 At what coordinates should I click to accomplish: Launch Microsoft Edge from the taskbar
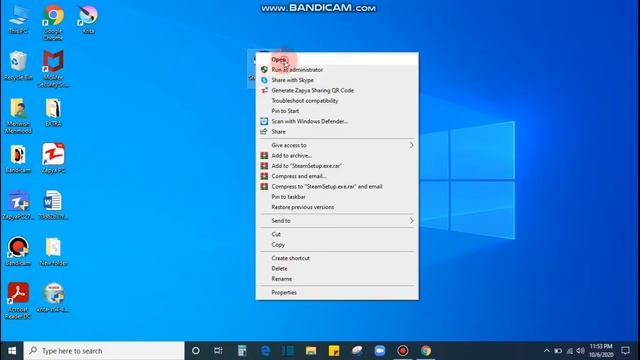(x=265, y=351)
